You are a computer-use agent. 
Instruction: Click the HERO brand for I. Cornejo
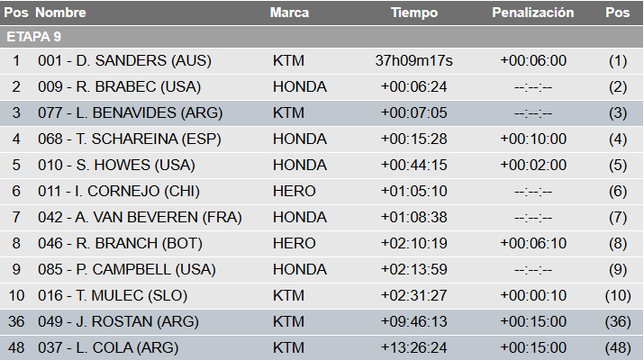[294, 192]
